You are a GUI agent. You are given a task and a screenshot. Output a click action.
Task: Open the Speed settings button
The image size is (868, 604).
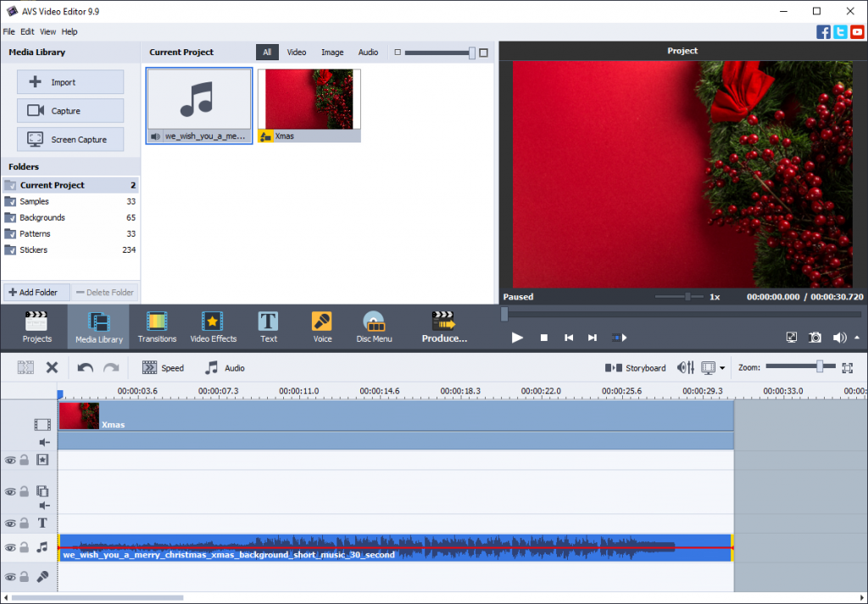[x=163, y=368]
